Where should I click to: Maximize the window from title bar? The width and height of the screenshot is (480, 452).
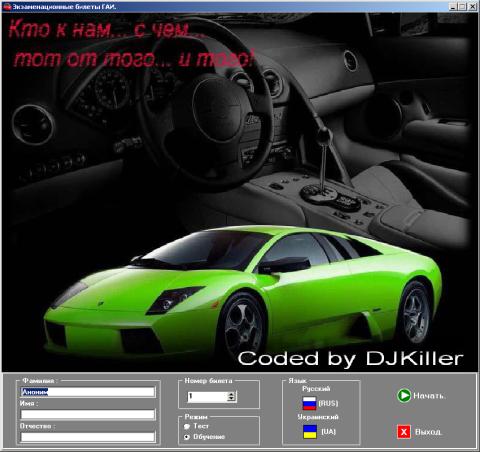pyautogui.click(x=462, y=6)
